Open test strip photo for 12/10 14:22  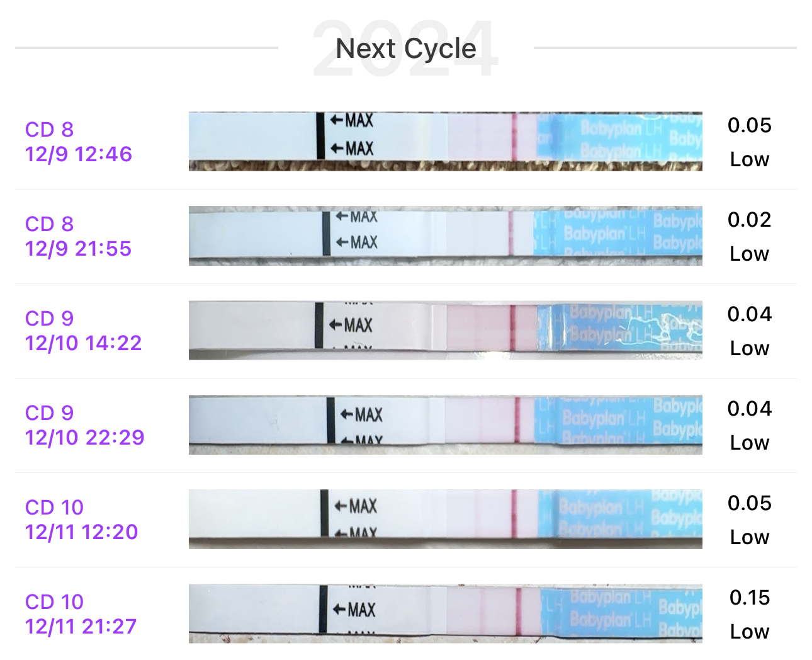(x=445, y=330)
